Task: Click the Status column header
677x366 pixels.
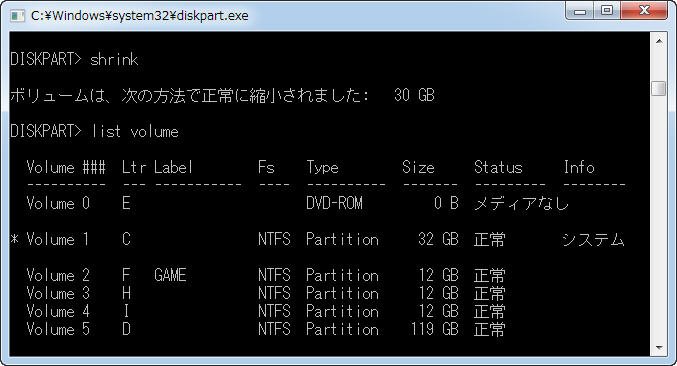Action: coord(498,167)
